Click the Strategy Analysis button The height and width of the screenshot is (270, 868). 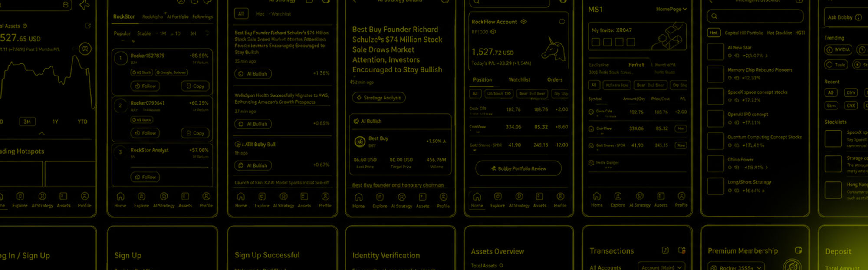pos(378,98)
